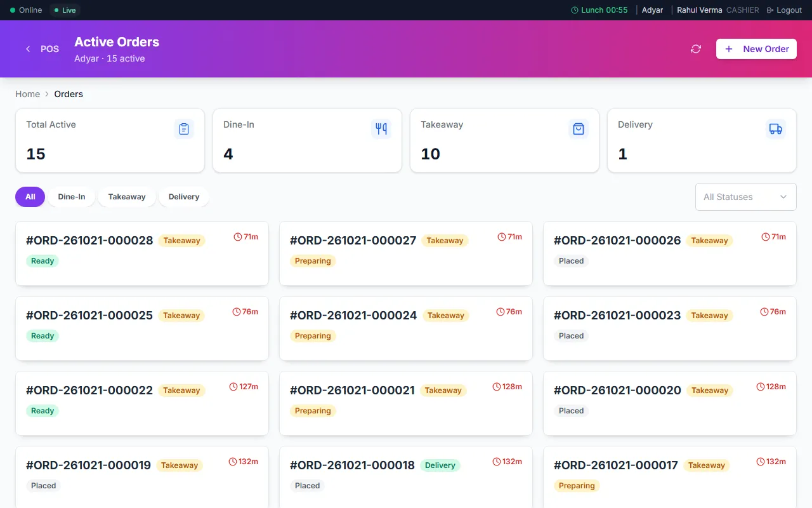Screen dimensions: 812x508
Task: Click clock icon on order 000026 card
Action: tap(766, 237)
